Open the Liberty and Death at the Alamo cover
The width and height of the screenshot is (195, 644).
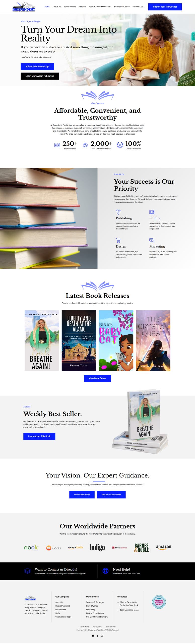click(x=79, y=340)
